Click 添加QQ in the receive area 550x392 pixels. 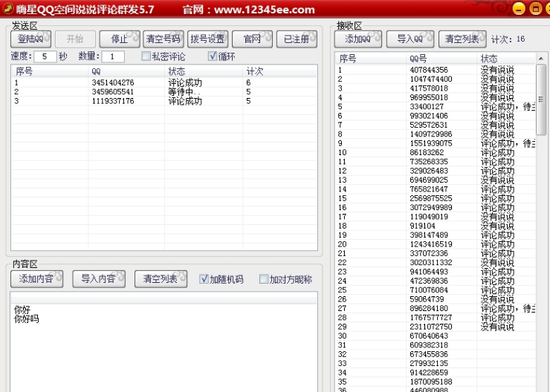point(357,39)
